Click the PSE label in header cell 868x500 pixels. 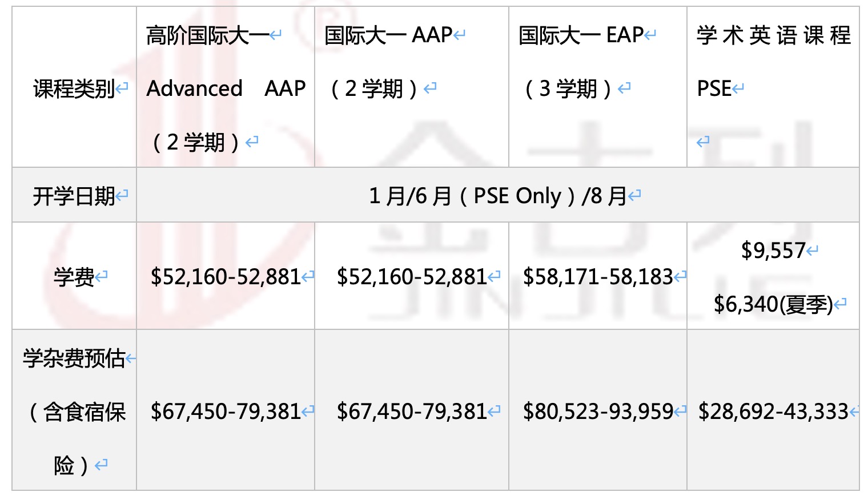tap(714, 88)
